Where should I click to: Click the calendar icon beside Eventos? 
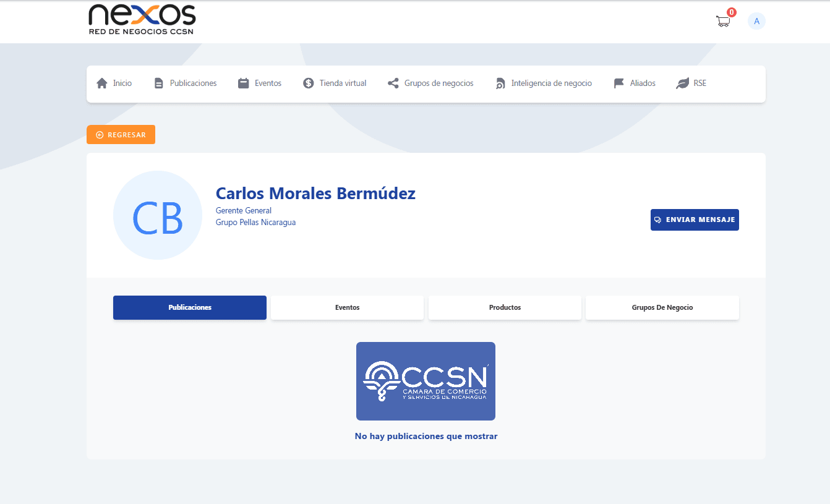(x=244, y=83)
